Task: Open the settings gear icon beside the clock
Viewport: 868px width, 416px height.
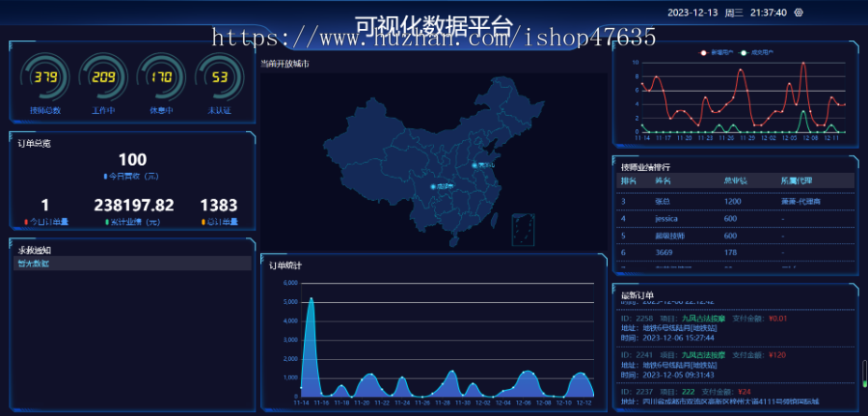Action: pos(799,13)
